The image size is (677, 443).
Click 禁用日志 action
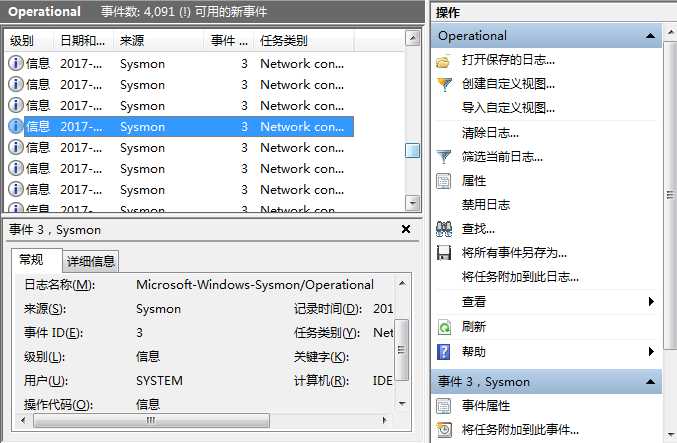pyautogui.click(x=486, y=205)
